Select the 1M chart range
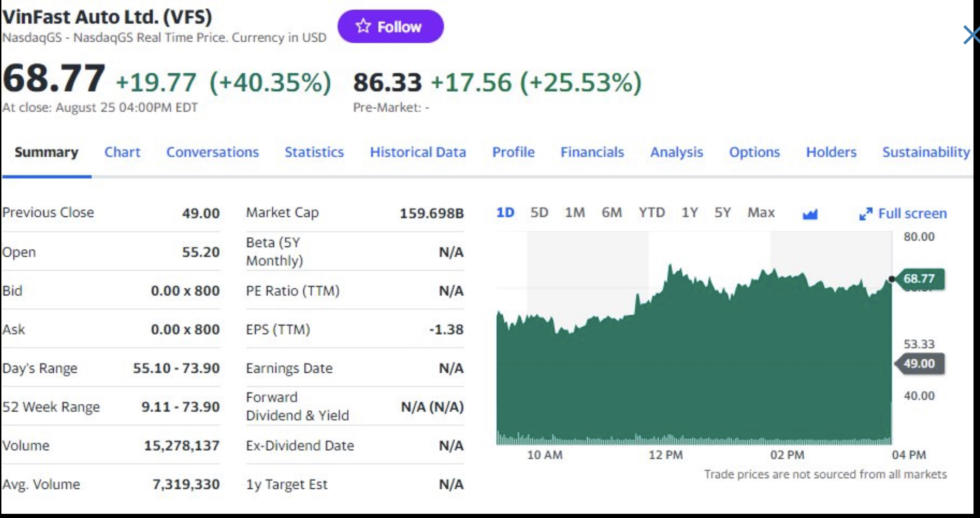Screen dimensions: 980x518 [575, 213]
